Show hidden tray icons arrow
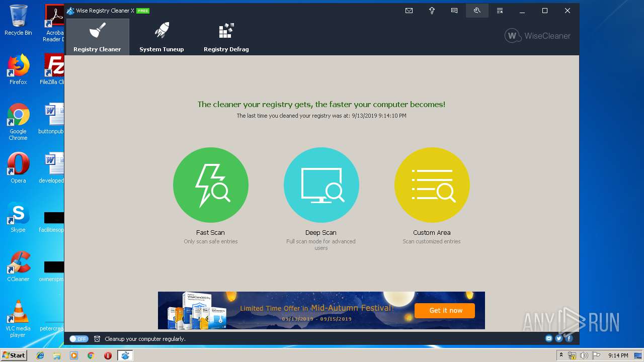 (561, 355)
